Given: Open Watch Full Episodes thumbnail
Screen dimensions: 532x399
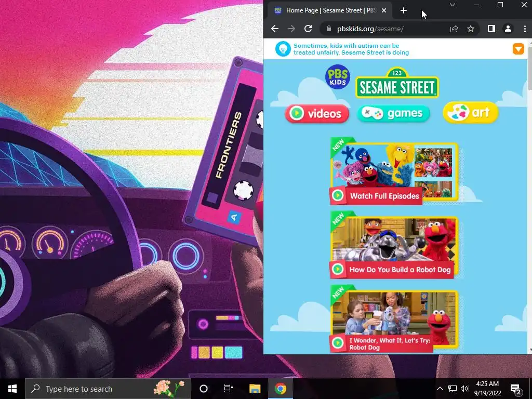Looking at the screenshot, I should (x=394, y=171).
